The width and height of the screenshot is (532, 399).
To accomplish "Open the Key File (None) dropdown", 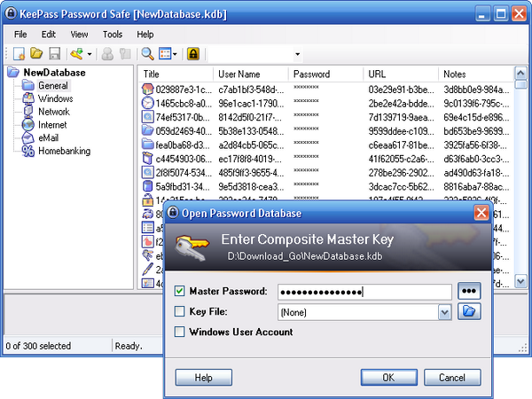I will [x=443, y=312].
